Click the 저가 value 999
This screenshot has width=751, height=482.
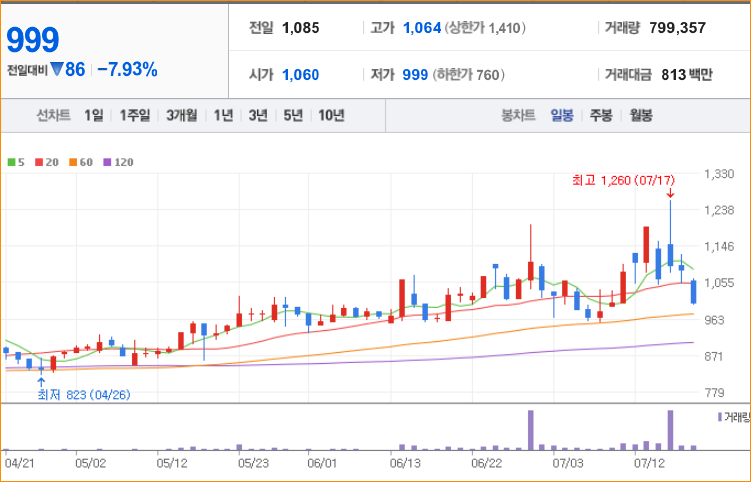tap(415, 75)
